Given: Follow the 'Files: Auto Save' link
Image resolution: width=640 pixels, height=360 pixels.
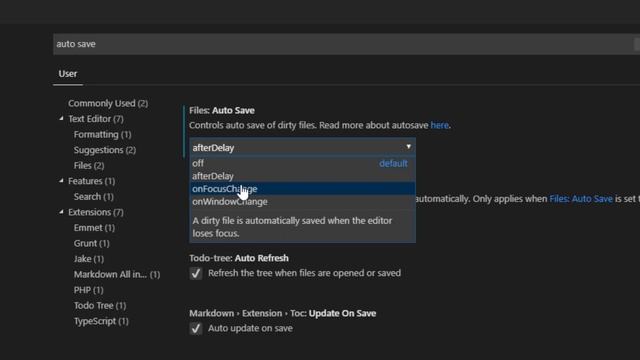Looking at the screenshot, I should coord(581,199).
